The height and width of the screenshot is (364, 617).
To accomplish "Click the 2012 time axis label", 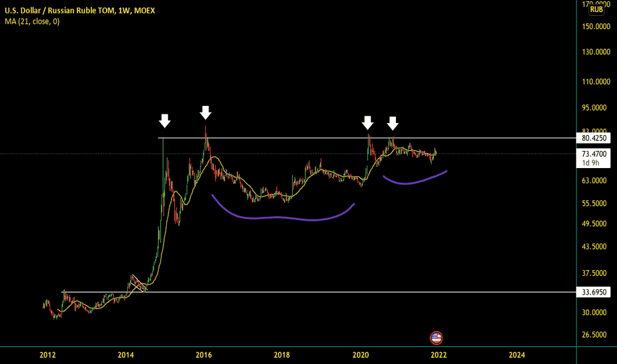I will [48, 355].
